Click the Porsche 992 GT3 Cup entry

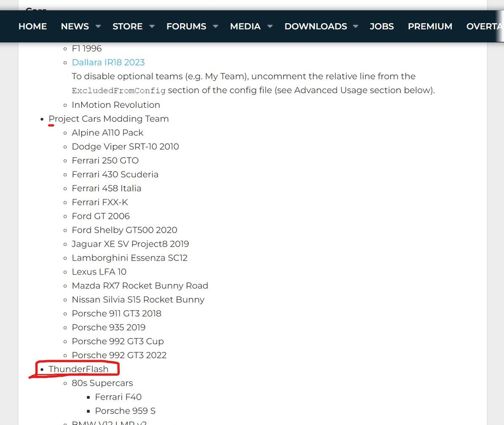118,341
